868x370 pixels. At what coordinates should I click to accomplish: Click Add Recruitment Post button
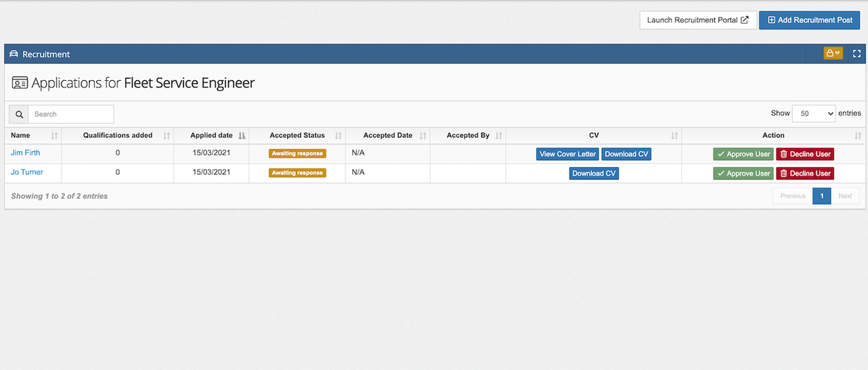click(809, 20)
